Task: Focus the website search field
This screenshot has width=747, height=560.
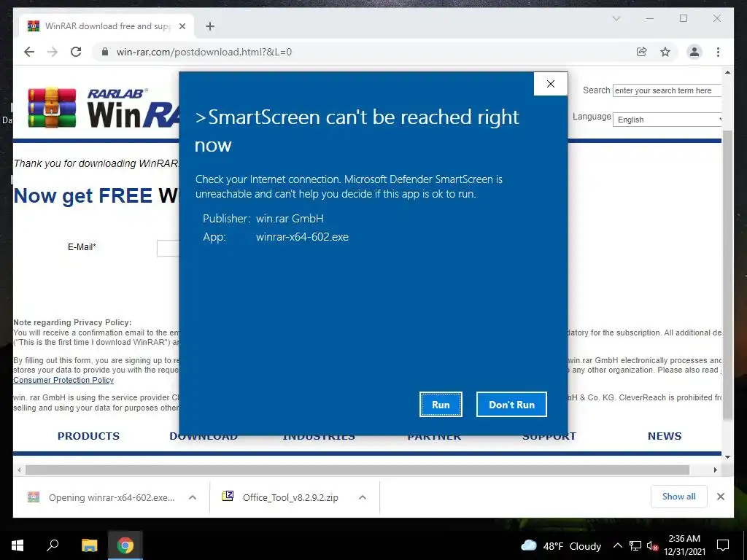Action: coord(667,90)
